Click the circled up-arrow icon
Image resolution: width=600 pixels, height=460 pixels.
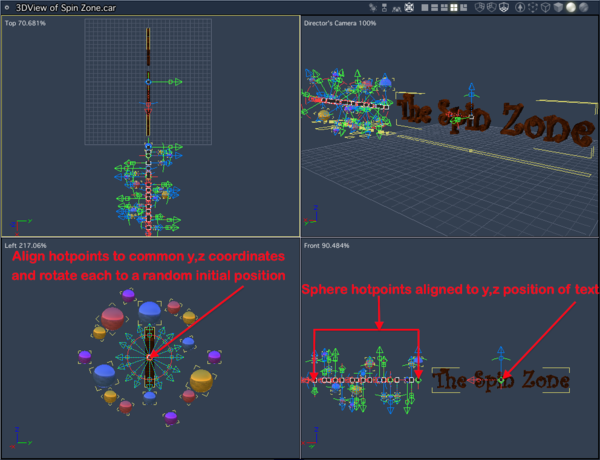pyautogui.click(x=520, y=7)
